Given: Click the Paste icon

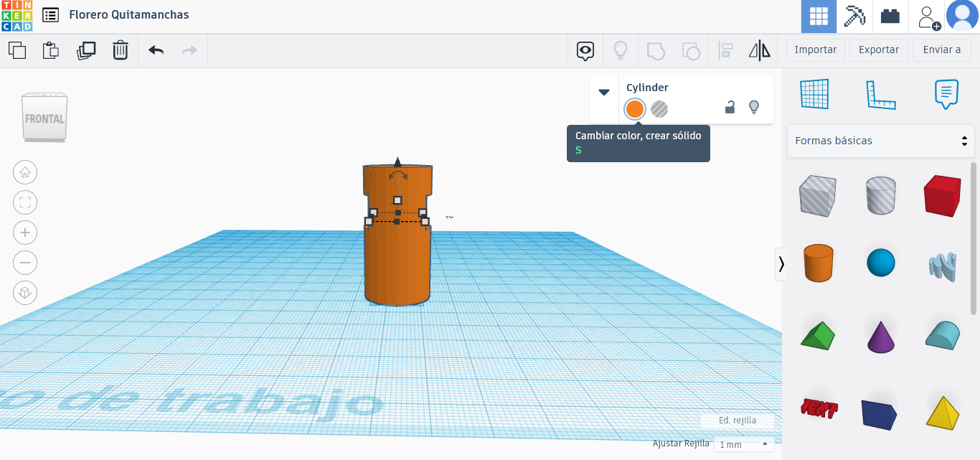Looking at the screenshot, I should point(50,50).
